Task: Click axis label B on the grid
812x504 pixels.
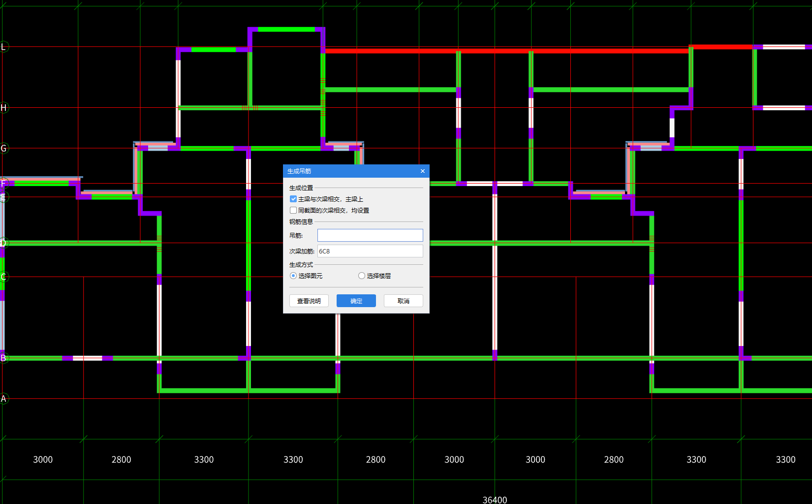Action: 3,358
